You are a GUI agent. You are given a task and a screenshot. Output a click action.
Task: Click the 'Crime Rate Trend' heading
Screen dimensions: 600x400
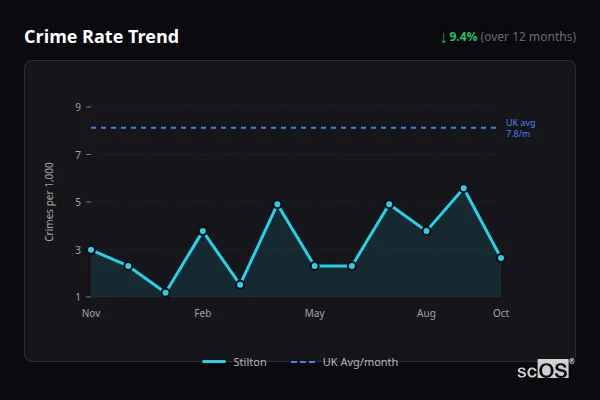[101, 37]
